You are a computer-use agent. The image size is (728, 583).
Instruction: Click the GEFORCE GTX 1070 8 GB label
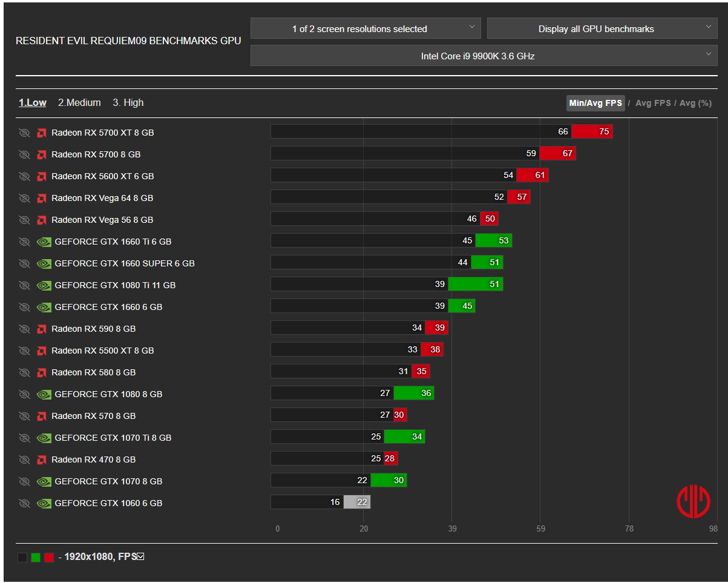point(108,481)
